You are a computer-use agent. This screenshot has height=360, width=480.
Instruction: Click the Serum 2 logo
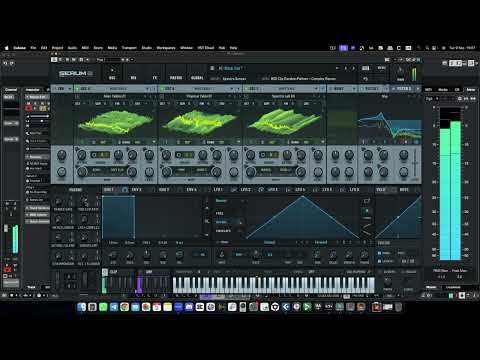(76, 74)
